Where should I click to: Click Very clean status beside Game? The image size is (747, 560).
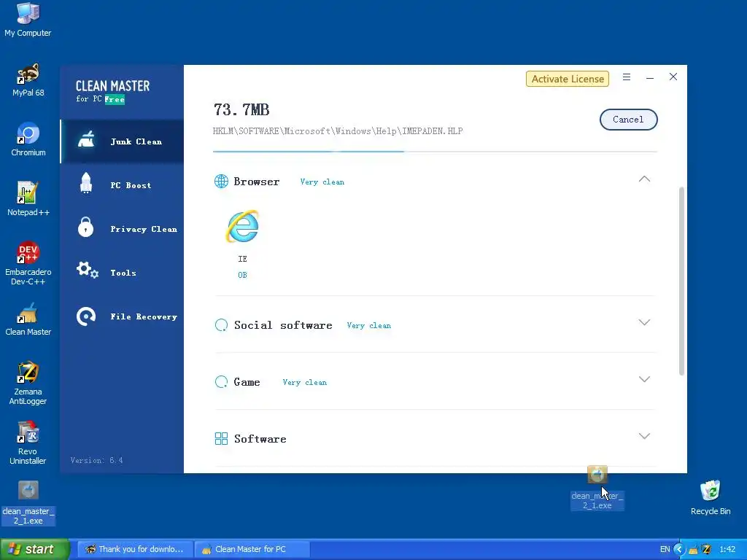[x=304, y=382]
